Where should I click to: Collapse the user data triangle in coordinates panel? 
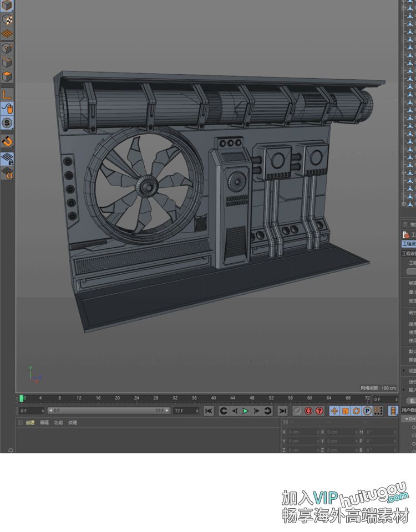click(406, 419)
